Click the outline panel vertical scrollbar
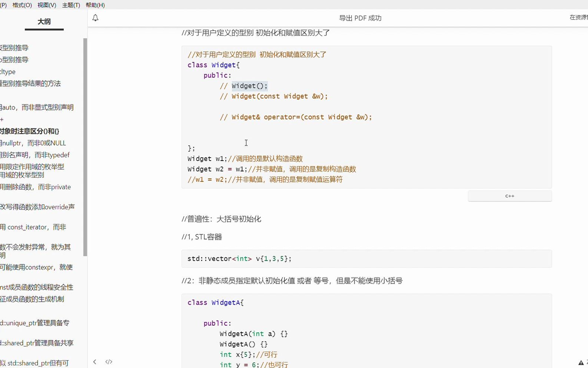588x368 pixels. [85, 147]
